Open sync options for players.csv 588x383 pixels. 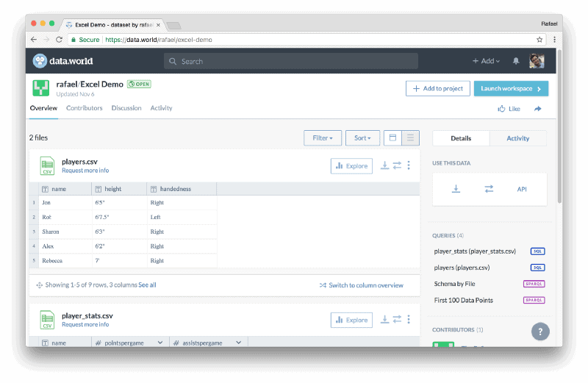coord(397,165)
